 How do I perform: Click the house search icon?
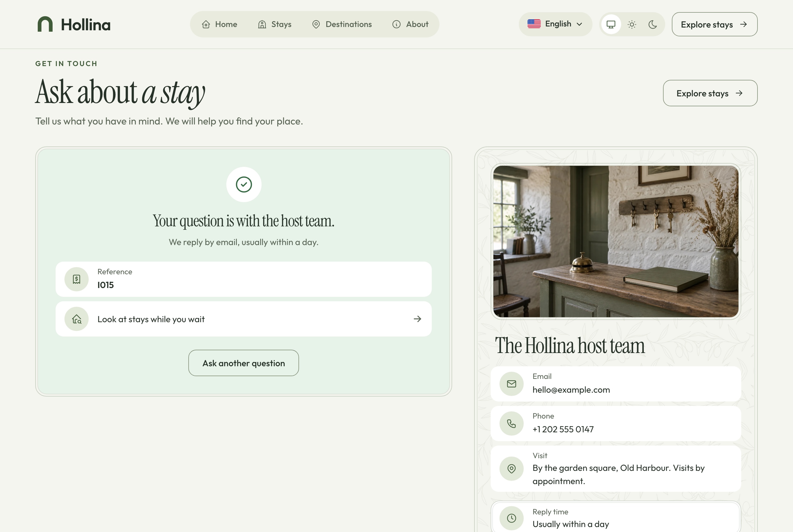(x=77, y=319)
